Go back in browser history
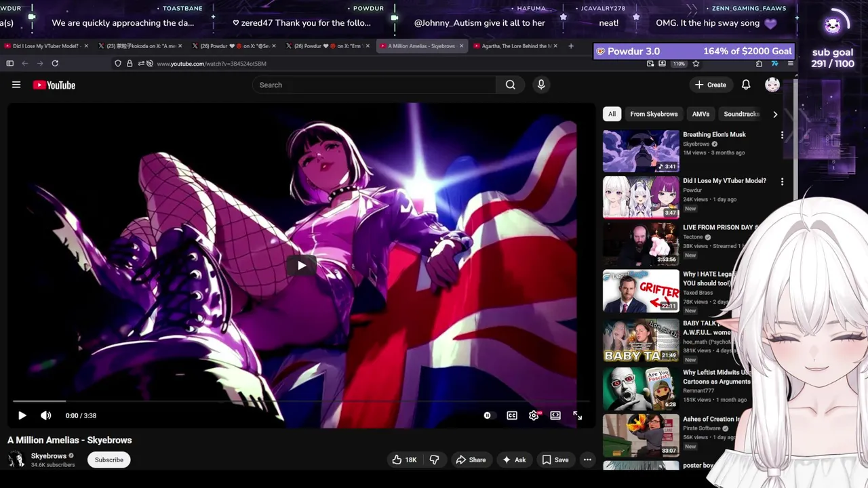The height and width of the screenshot is (488, 868). click(25, 63)
